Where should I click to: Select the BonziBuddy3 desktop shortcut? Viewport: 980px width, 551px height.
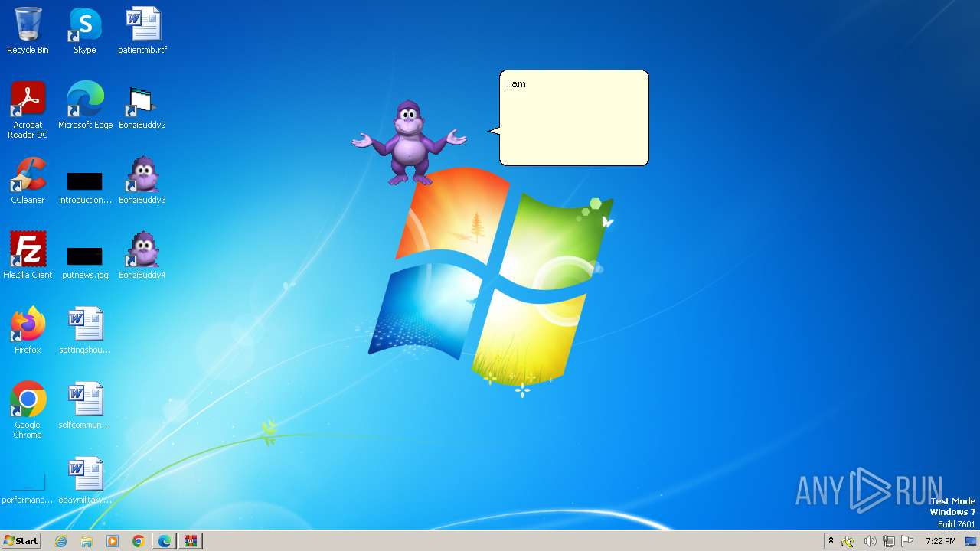click(x=142, y=181)
